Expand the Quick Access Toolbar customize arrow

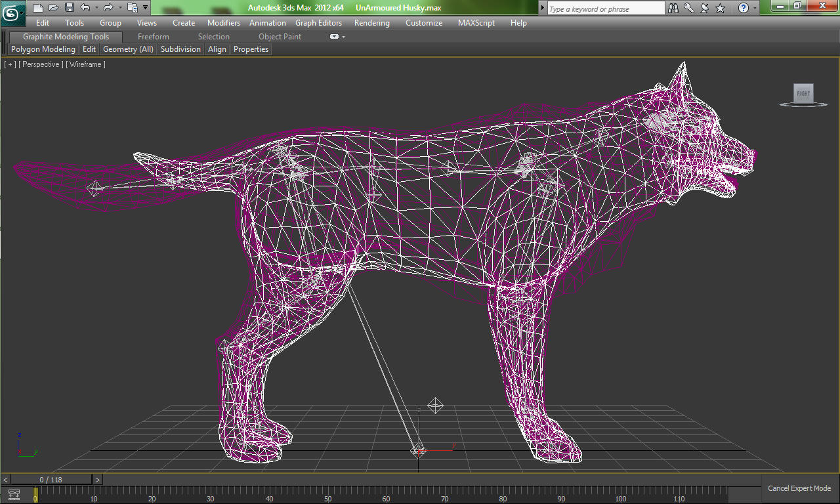click(145, 8)
